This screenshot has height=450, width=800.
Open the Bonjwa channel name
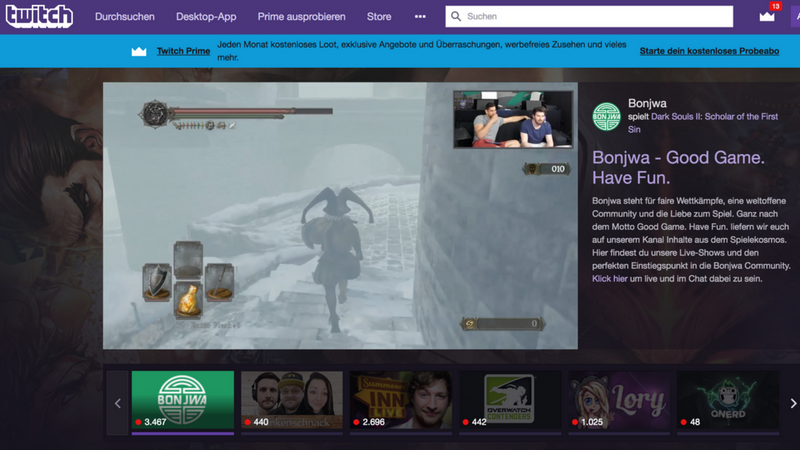pyautogui.click(x=647, y=103)
